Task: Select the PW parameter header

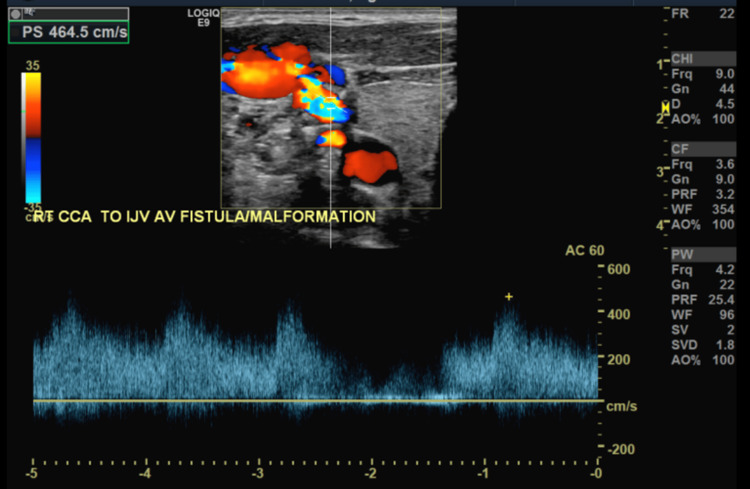Action: [703, 255]
